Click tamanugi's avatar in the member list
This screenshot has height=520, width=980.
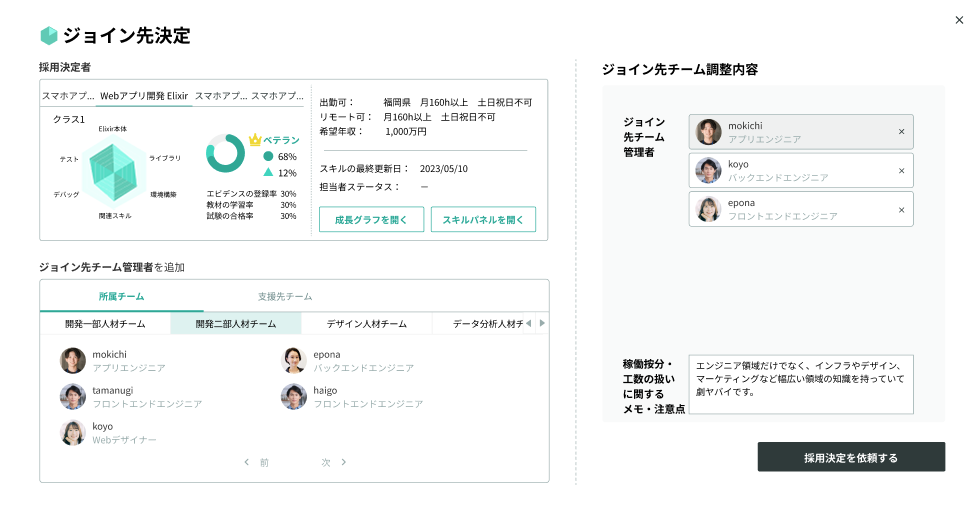click(x=72, y=397)
